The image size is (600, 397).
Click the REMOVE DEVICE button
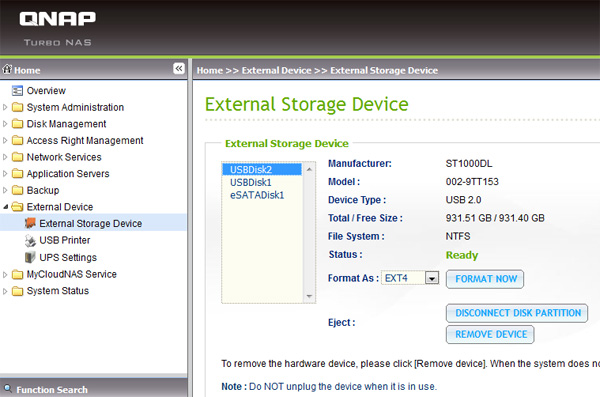[490, 334]
